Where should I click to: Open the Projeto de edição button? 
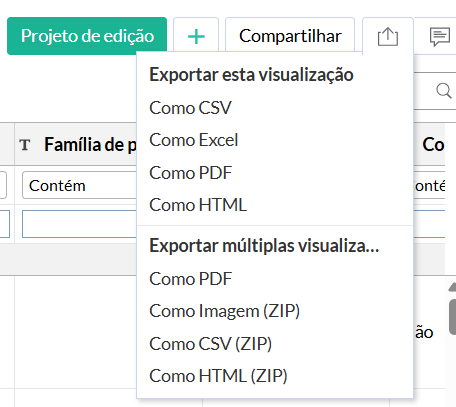[x=87, y=36]
